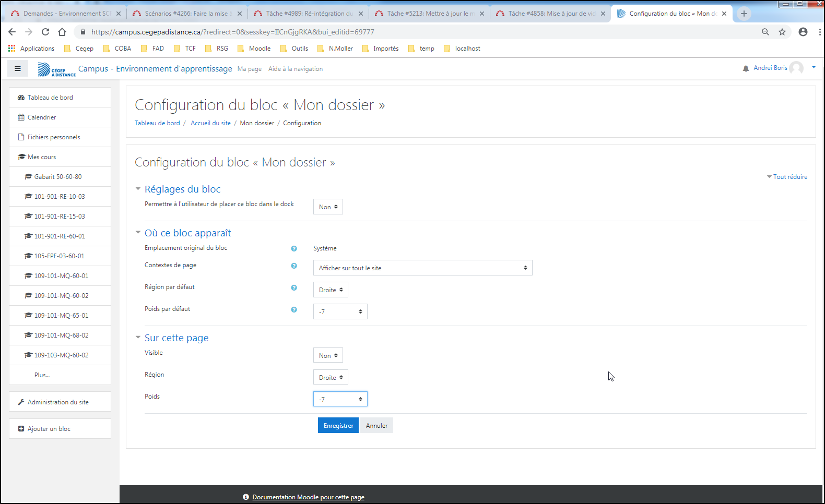Open the hamburger navigation drawer menu
Screen dimensions: 825x504
(18, 68)
